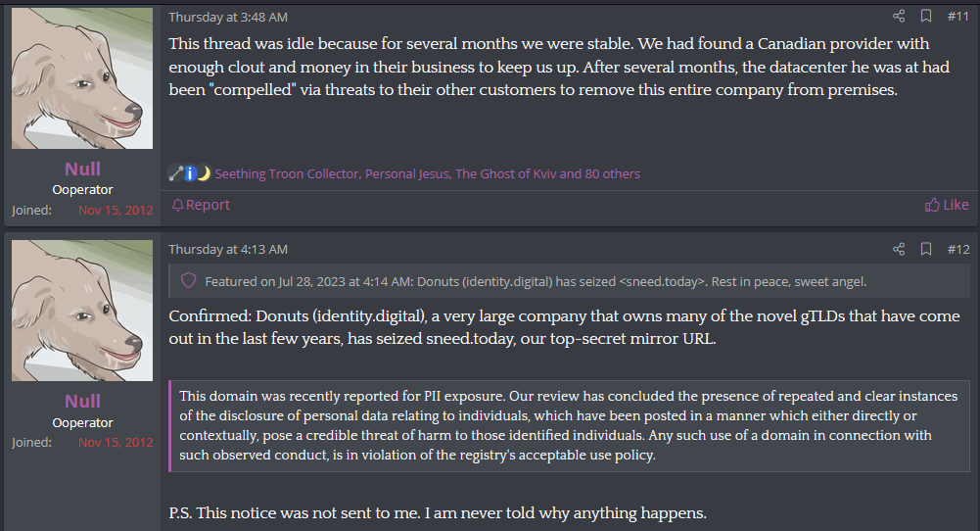Bookmark post #11
The height and width of the screenshot is (531, 980).
tap(925, 16)
